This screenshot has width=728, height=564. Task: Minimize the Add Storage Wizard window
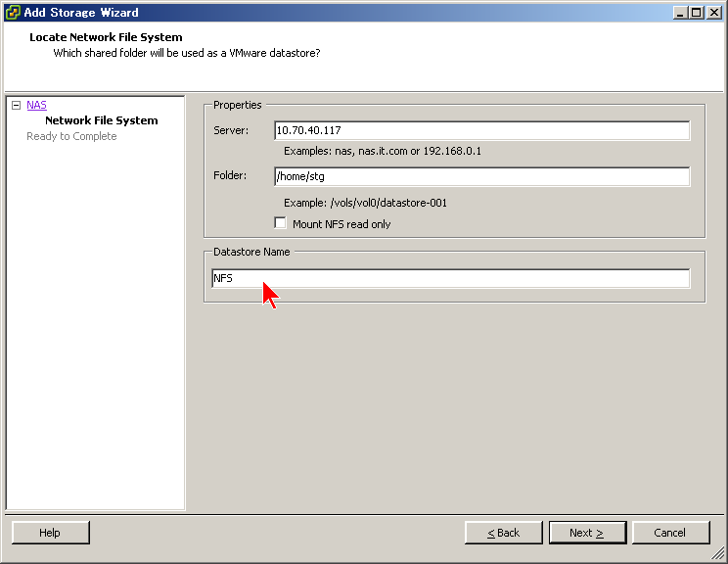[680, 13]
